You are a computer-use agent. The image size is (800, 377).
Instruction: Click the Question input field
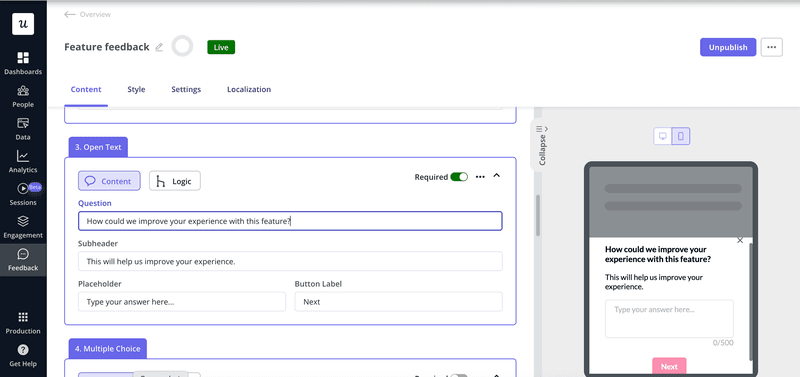(290, 221)
